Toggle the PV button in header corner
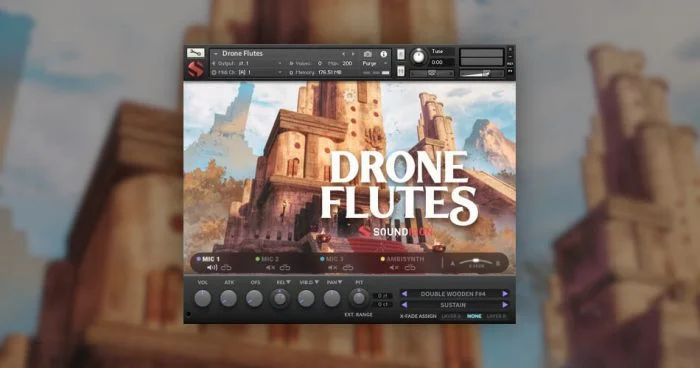The image size is (700, 368). tap(510, 71)
